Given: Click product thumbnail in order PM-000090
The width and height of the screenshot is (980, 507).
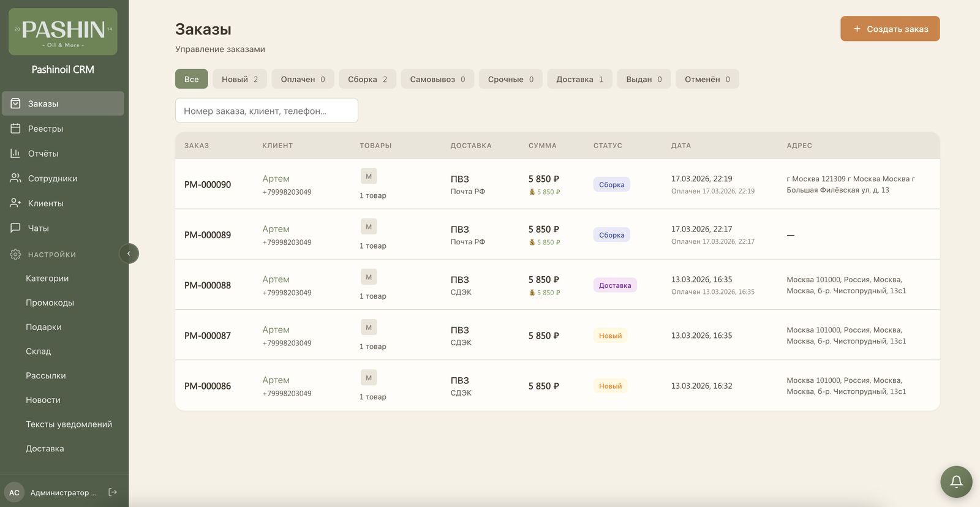Looking at the screenshot, I should pos(369,176).
